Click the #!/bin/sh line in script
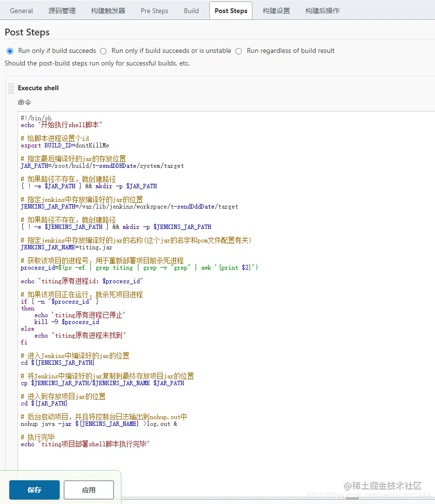Viewport: 435px width, 504px height. (x=36, y=118)
